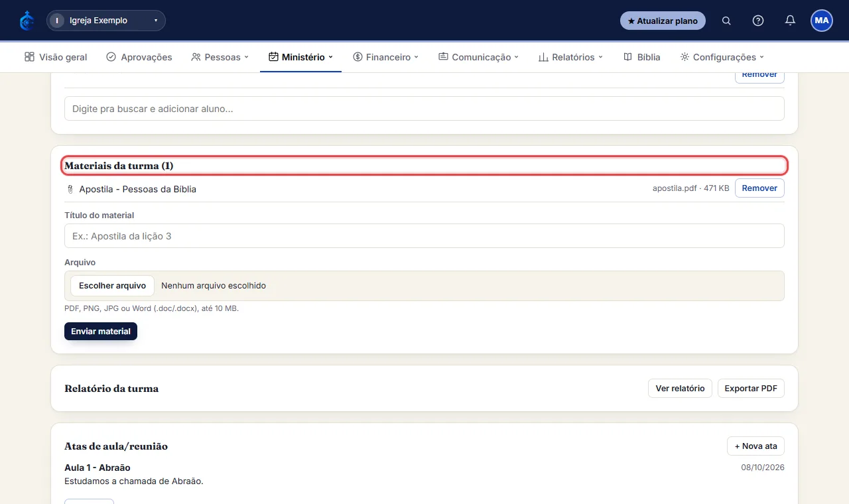Click the apostila.pdf · 471 KB label
This screenshot has width=849, height=504.
[x=690, y=188]
